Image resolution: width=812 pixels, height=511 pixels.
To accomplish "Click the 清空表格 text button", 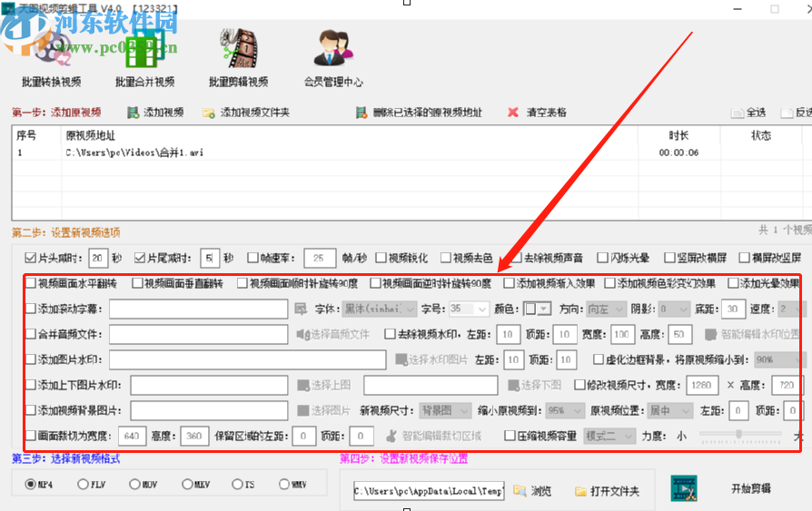I will (x=547, y=113).
